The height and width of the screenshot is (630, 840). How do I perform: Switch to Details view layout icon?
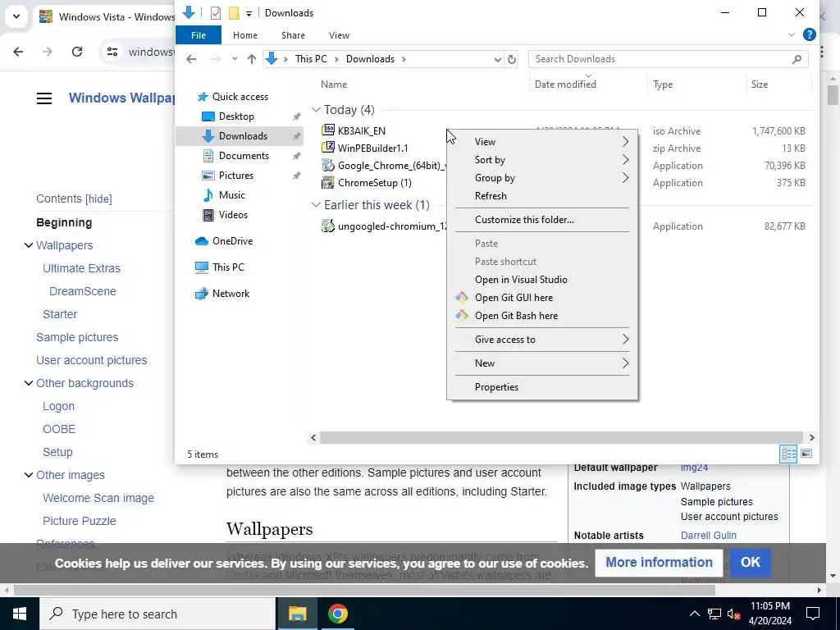click(x=788, y=454)
